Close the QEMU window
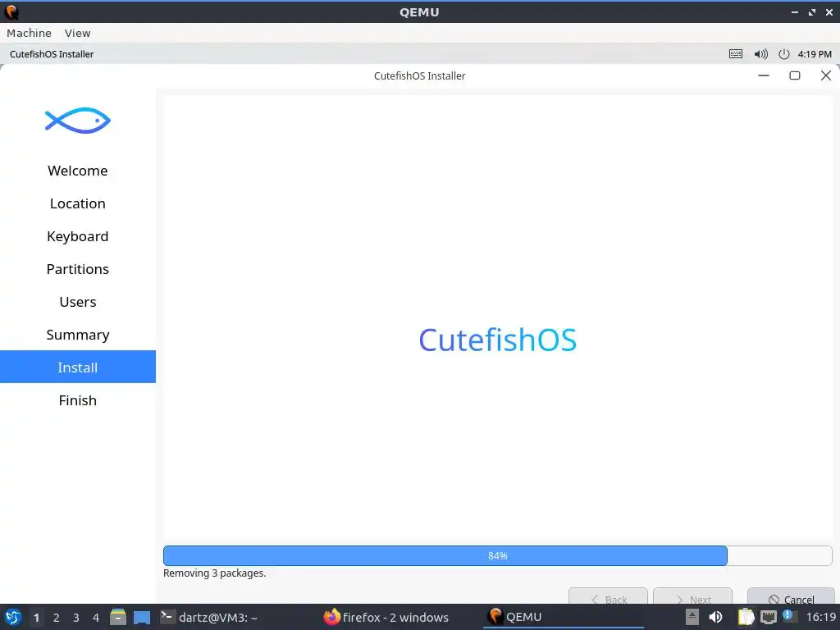 click(829, 11)
